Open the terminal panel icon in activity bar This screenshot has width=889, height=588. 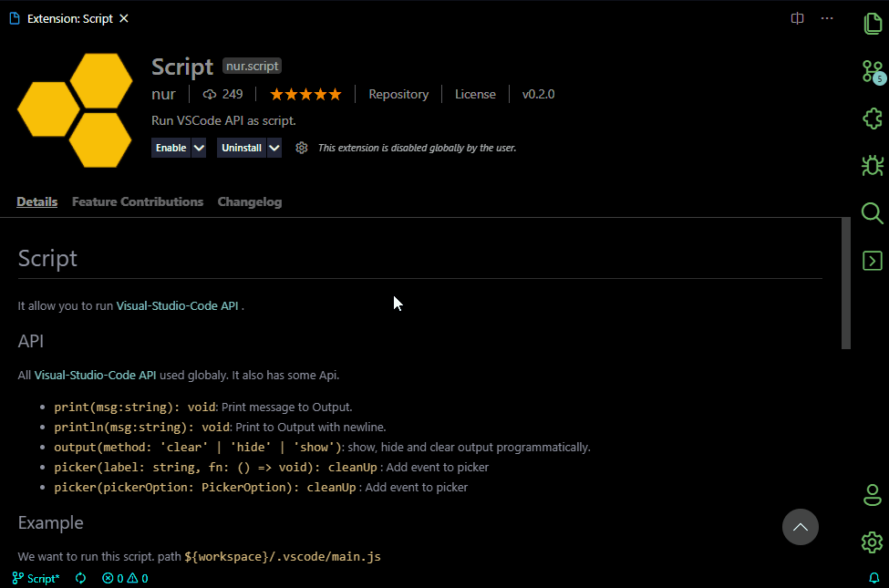pos(872,261)
